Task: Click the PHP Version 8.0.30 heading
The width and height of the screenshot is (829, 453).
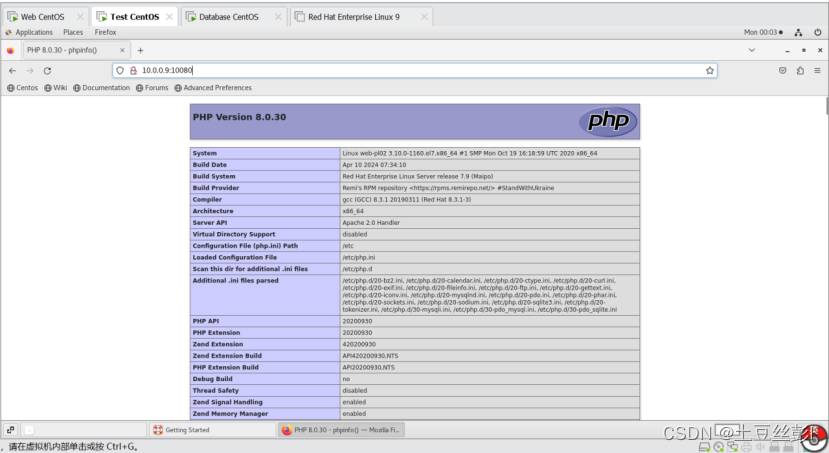Action: coord(240,117)
